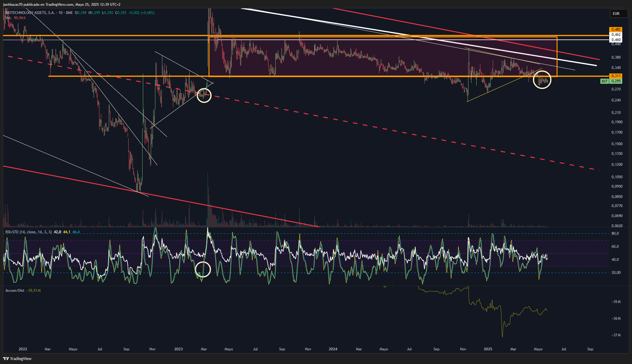Select the Accum/Dist indicator legend
Image resolution: width=632 pixels, height=364 pixels.
(x=15, y=291)
